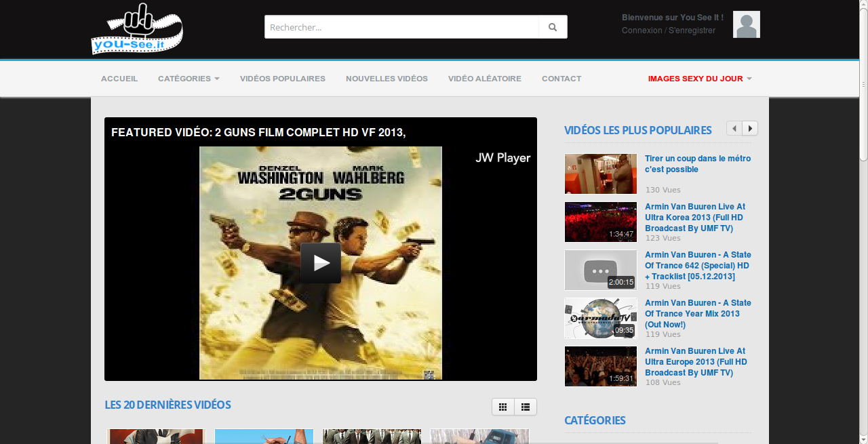Open Armin Van Buuren Ultra Korea 2013 link
868x444 pixels.
[x=695, y=218]
